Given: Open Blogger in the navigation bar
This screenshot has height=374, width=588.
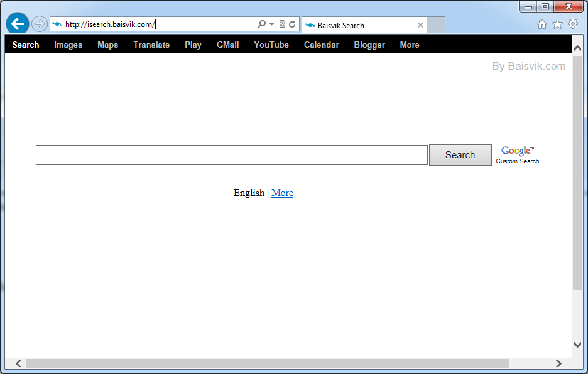Looking at the screenshot, I should click(x=369, y=45).
